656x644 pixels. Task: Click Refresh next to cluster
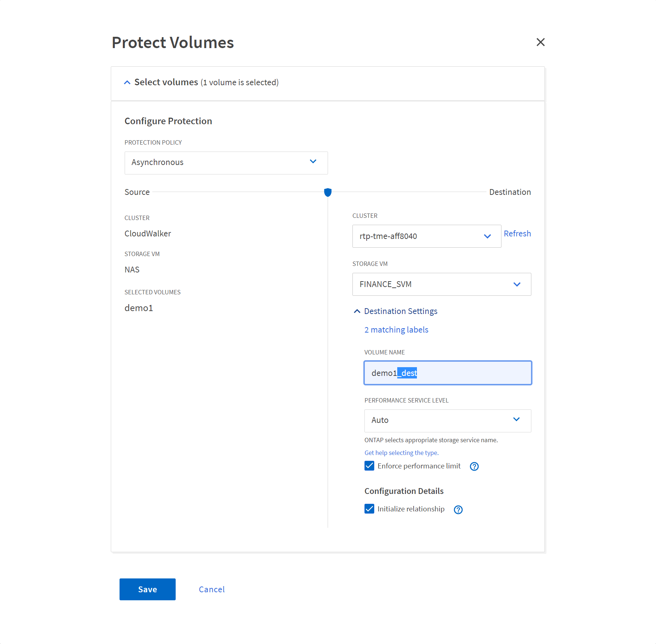click(517, 234)
